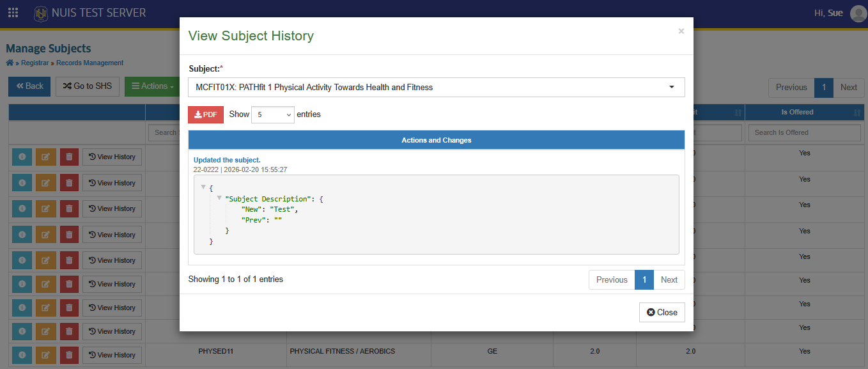Screen dimensions: 868x369
Task: Click the Actions and Changes column header
Action: 437,140
